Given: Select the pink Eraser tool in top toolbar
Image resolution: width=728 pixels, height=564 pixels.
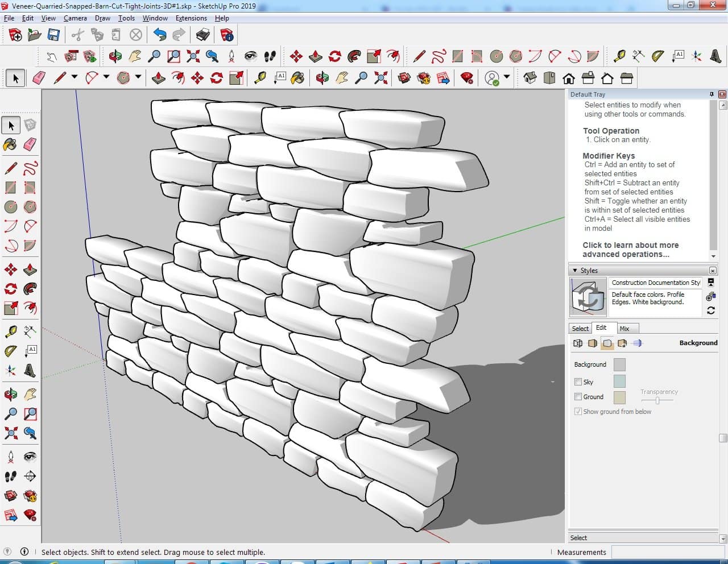Looking at the screenshot, I should click(39, 78).
